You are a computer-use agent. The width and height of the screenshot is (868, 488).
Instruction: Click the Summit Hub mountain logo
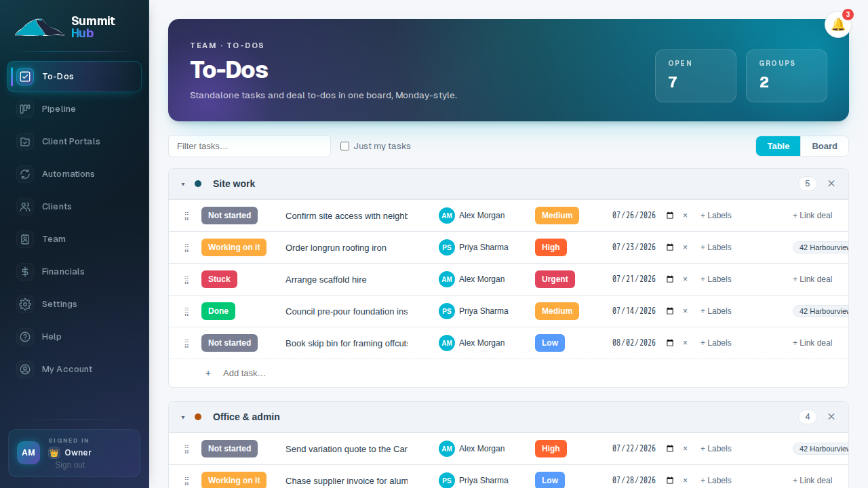(x=39, y=27)
